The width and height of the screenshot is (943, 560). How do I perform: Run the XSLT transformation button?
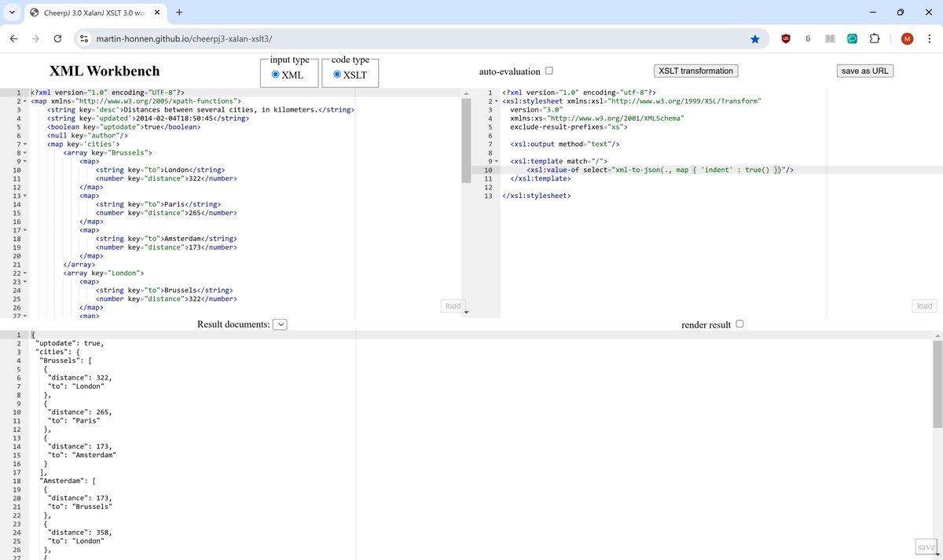click(696, 71)
